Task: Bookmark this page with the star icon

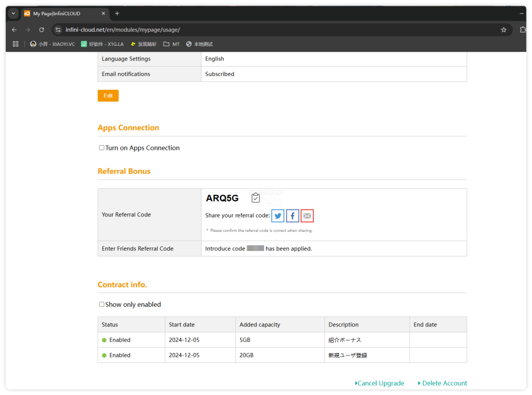Action: (x=503, y=30)
